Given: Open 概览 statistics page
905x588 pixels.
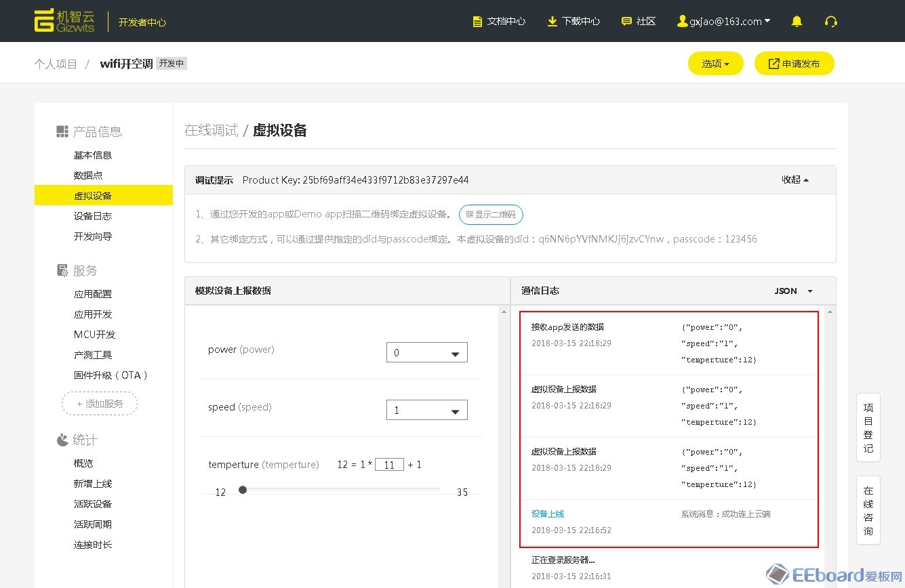Looking at the screenshot, I should 83,463.
